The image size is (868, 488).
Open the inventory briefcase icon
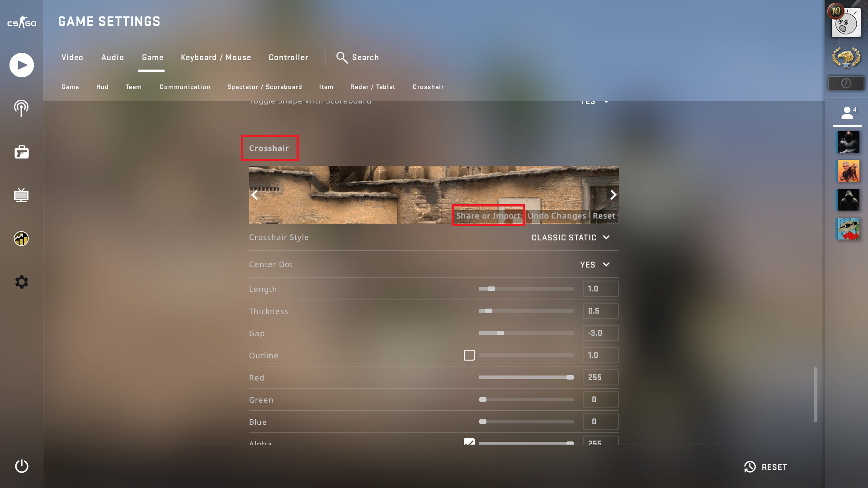point(21,152)
